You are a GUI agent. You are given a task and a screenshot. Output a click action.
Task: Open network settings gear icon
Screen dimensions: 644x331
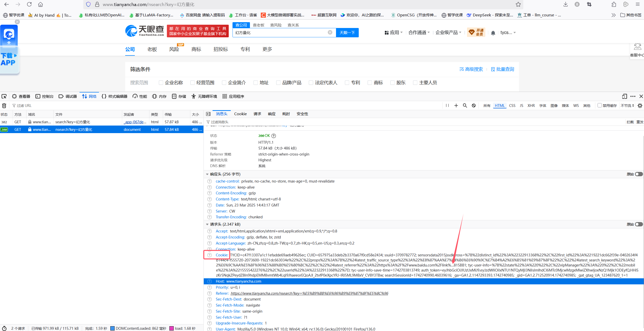640,106
